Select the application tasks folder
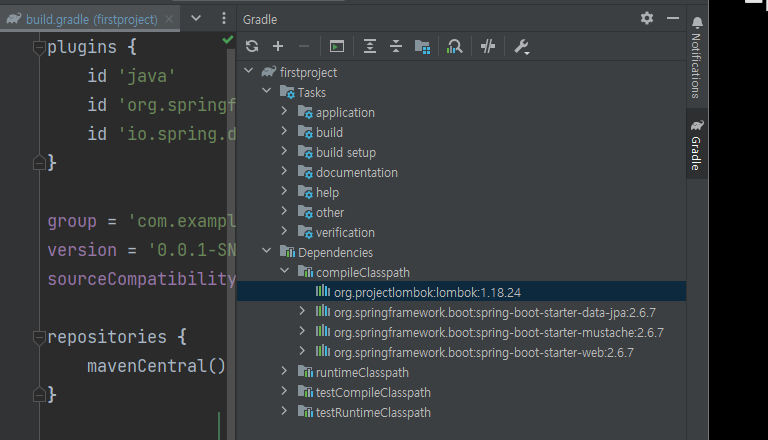This screenshot has height=440, width=768. [x=345, y=113]
